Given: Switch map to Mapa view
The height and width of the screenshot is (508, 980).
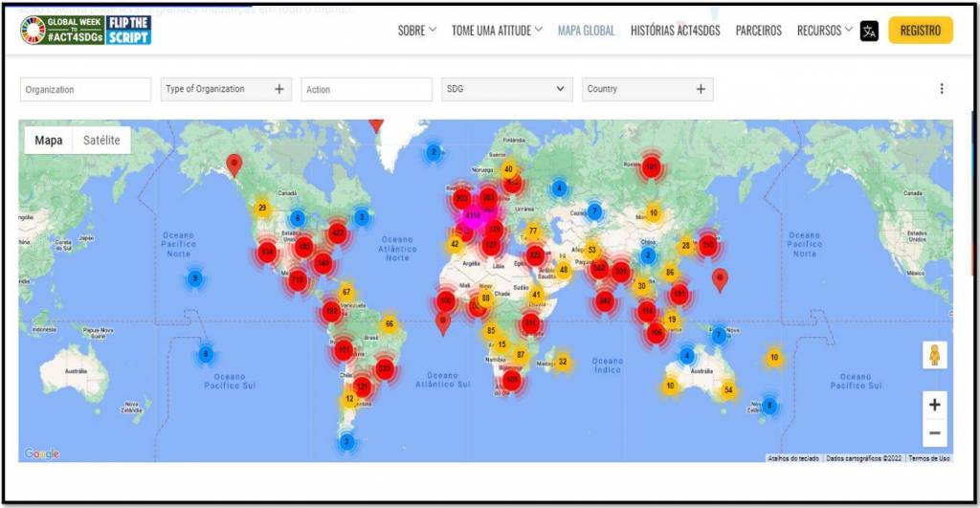Looking at the screenshot, I should 49,141.
